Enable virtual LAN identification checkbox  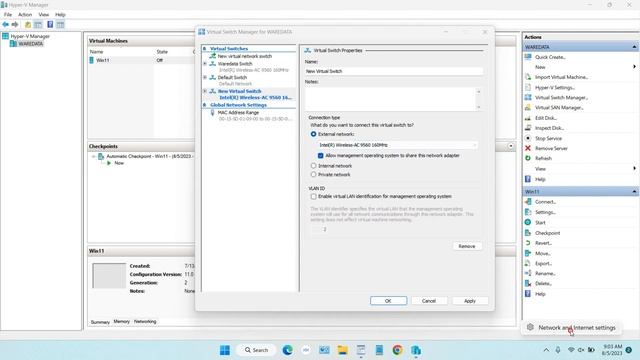(x=313, y=197)
